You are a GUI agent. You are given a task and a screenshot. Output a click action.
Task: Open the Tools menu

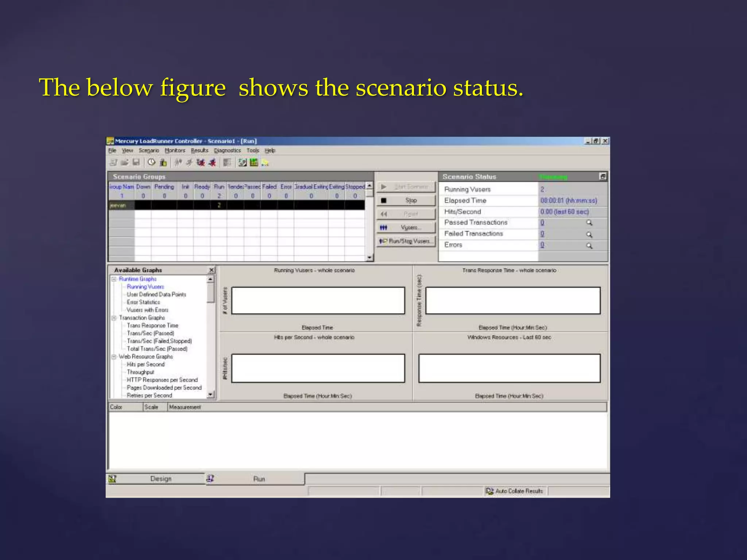click(x=253, y=151)
